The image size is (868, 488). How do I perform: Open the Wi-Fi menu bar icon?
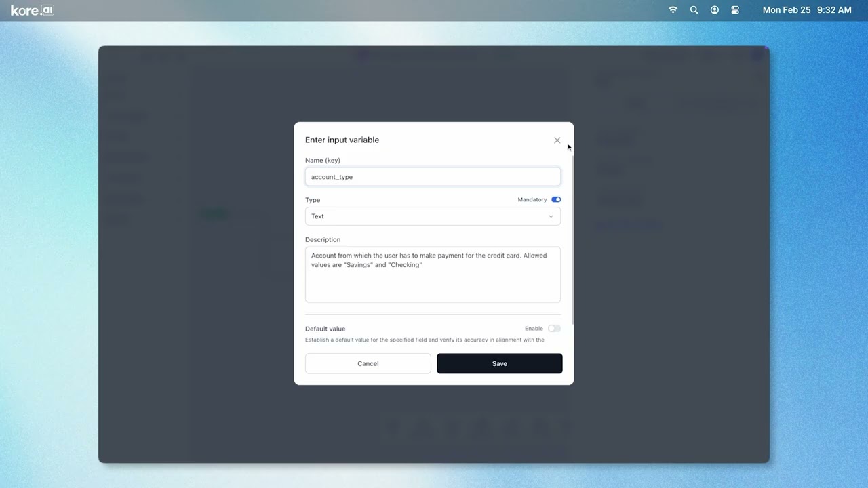[673, 10]
